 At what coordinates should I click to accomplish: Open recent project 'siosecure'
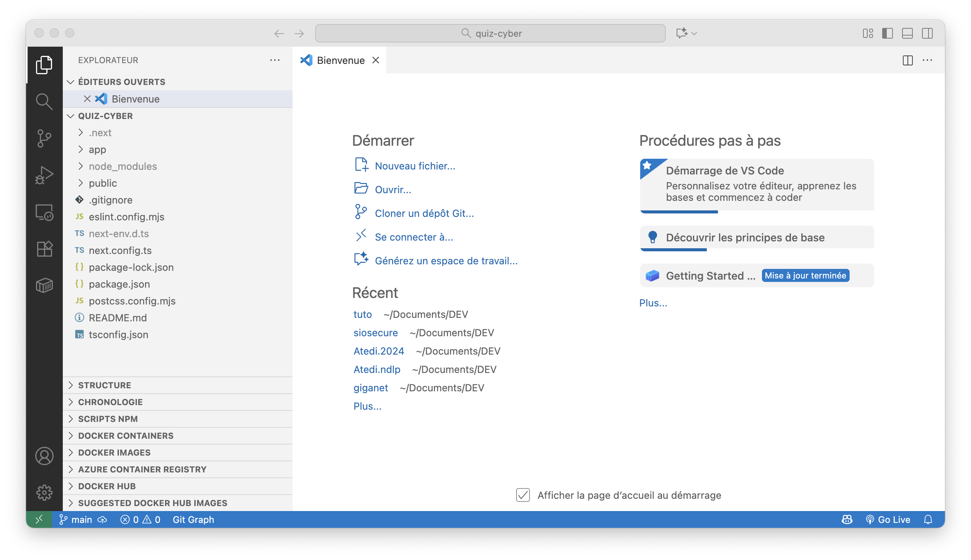pos(376,333)
